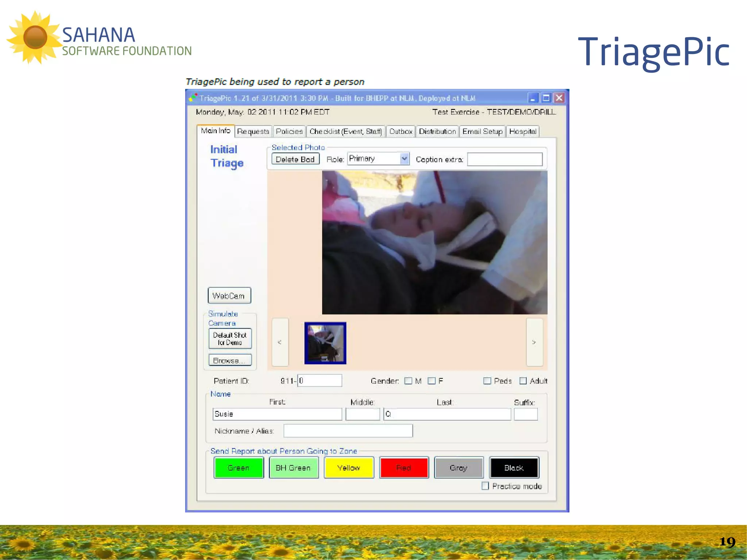The width and height of the screenshot is (747, 560).
Task: Tick the Peds checkbox
Action: (487, 381)
